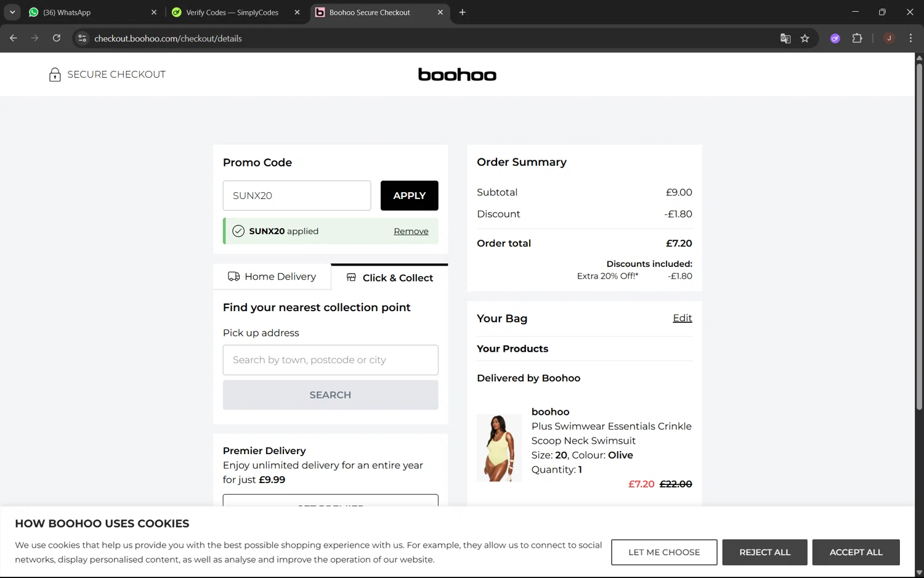The width and height of the screenshot is (924, 578).
Task: Minimize the browser window
Action: [855, 12]
